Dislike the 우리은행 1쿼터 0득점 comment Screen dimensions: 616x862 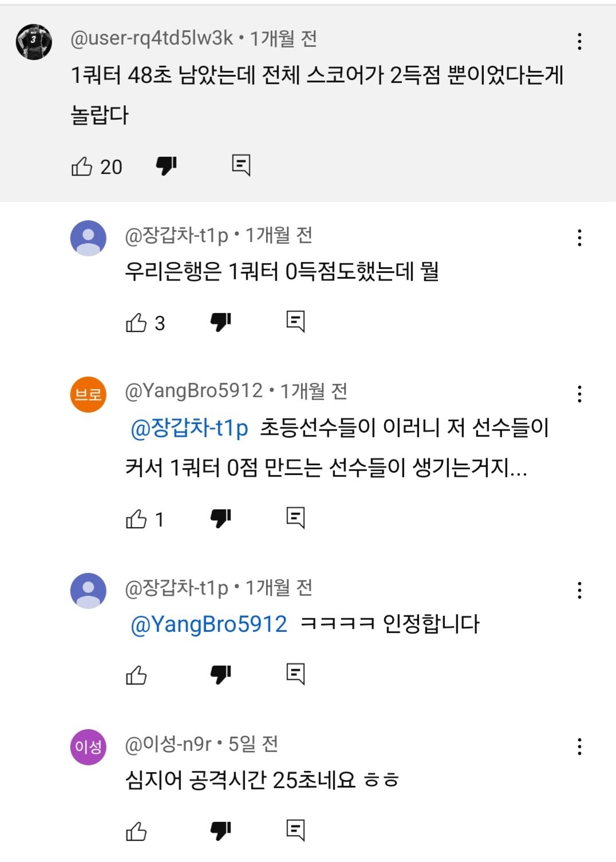click(x=220, y=322)
